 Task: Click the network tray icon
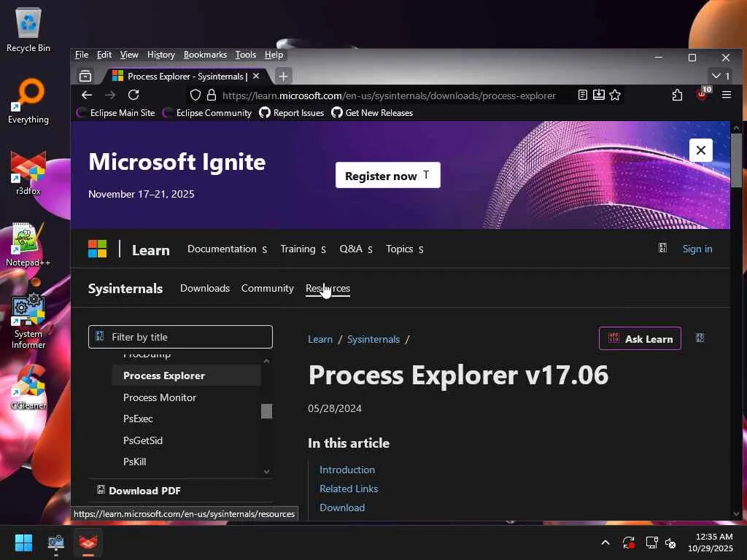click(651, 542)
